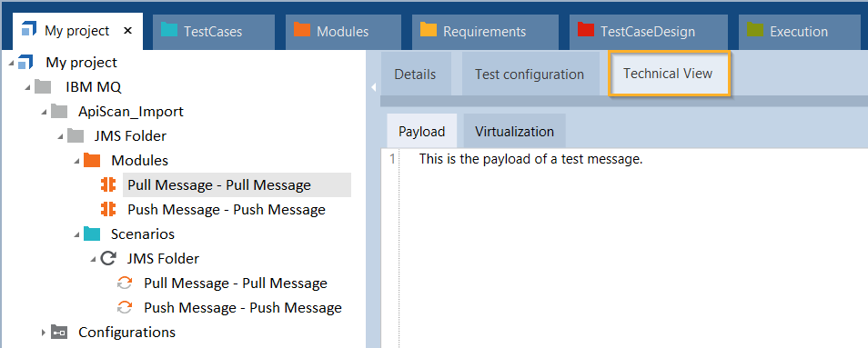868x348 pixels.
Task: Collapse the left panel with splitter arrow
Action: [373, 87]
